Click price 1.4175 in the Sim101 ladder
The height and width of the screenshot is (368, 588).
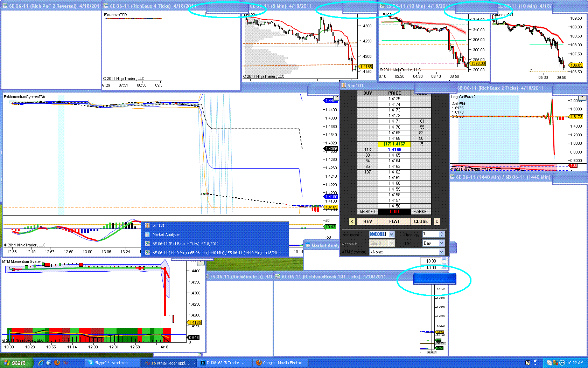tap(394, 99)
